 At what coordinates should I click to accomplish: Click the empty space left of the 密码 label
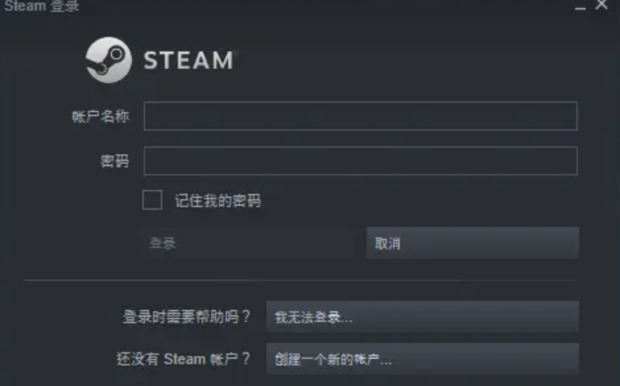[x=51, y=161]
